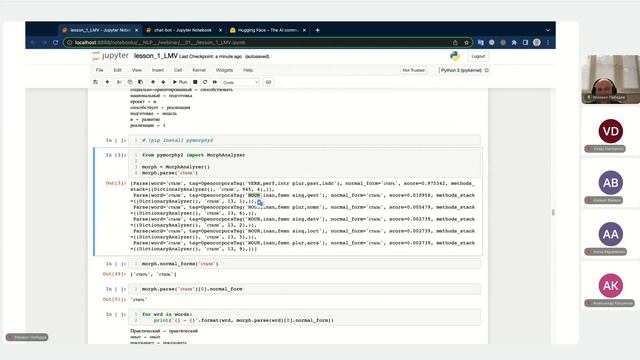640x360 pixels.
Task: Click the page vertical scrollbar handle
Action: pyautogui.click(x=553, y=212)
